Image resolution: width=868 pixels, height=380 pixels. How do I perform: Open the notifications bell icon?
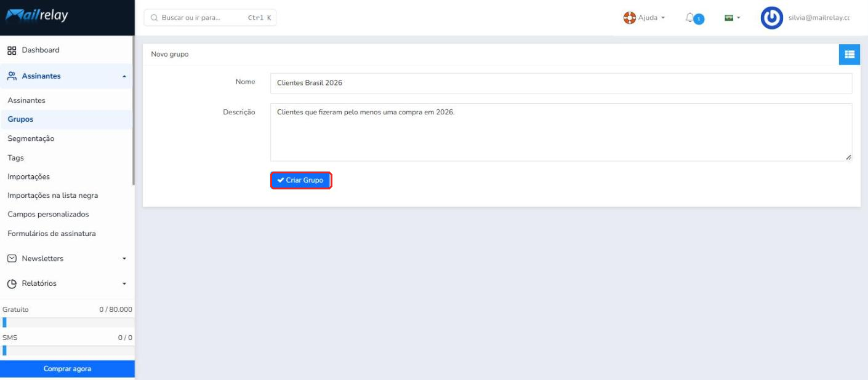(x=690, y=18)
